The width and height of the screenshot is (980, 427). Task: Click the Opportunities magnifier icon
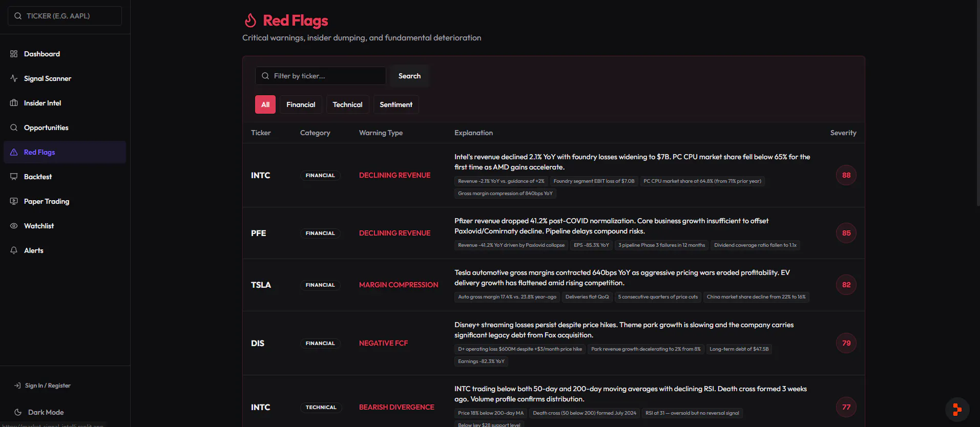point(14,127)
